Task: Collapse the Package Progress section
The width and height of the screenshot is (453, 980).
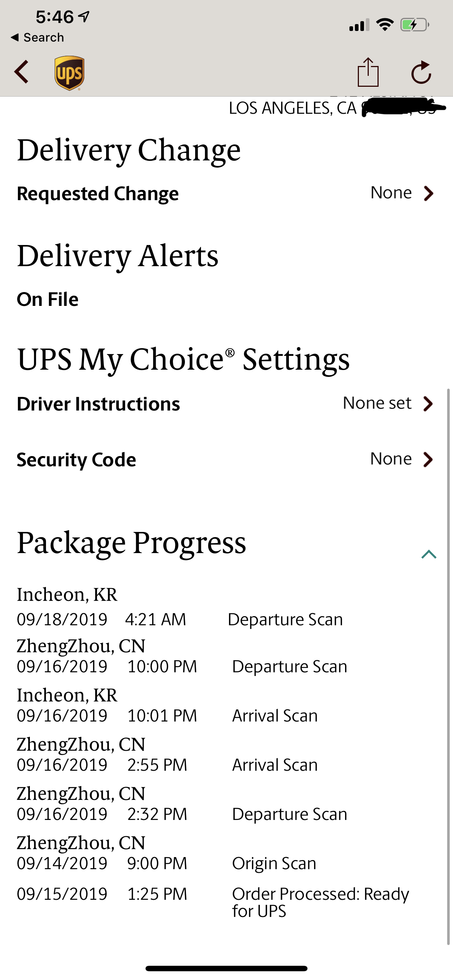Action: pos(429,554)
